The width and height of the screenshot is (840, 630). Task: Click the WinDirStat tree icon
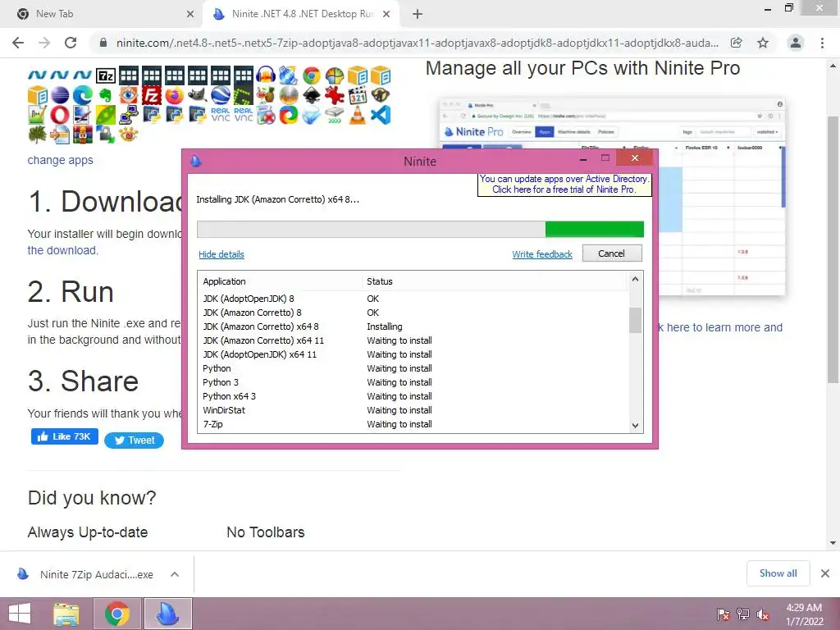[x=37, y=134]
